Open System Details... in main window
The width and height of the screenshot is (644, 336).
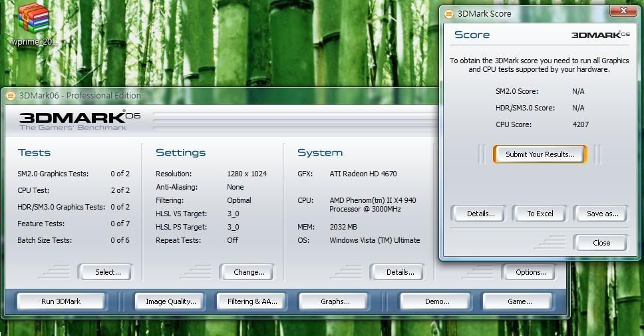point(397,272)
